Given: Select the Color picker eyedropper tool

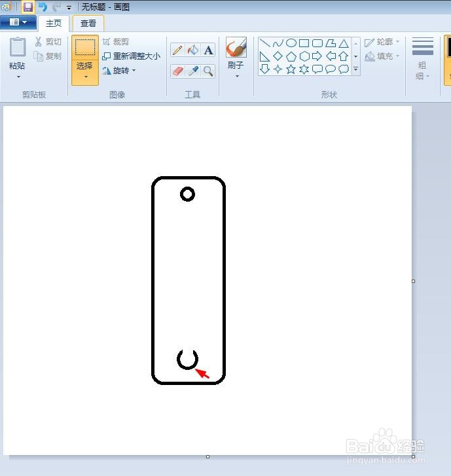Looking at the screenshot, I should click(x=193, y=71).
